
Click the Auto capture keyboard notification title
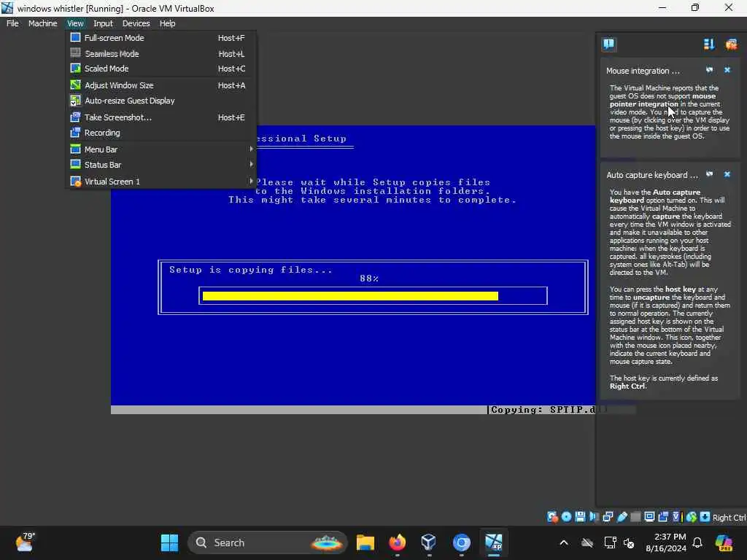pos(652,175)
